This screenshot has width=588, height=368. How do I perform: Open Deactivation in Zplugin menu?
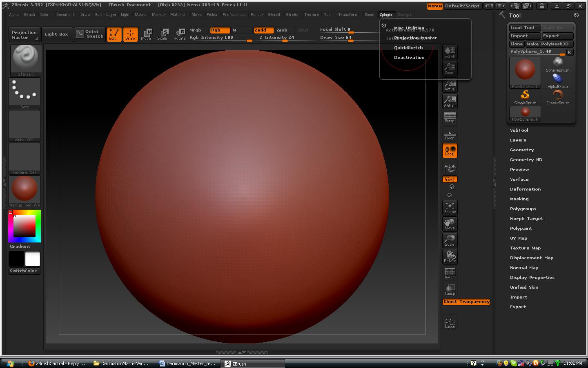coord(409,58)
